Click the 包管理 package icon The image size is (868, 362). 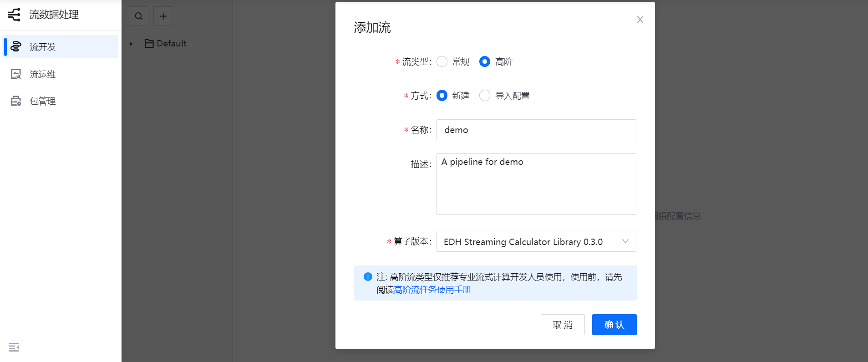[16, 101]
